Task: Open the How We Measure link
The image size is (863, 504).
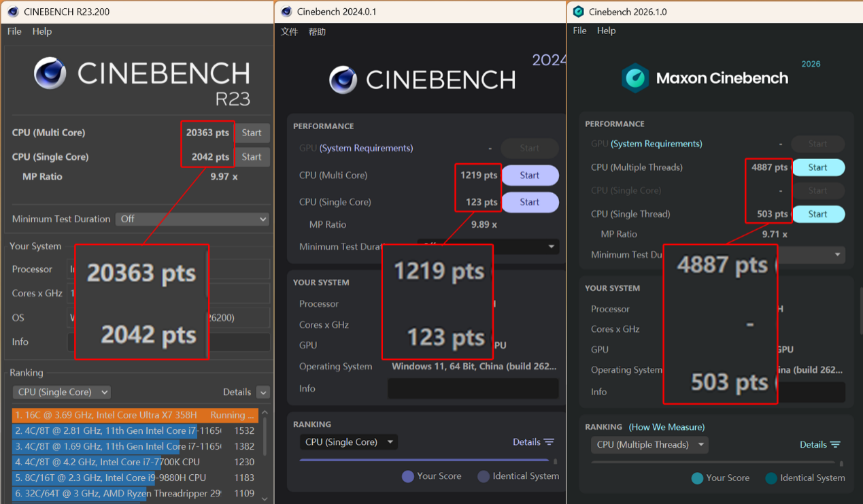Action: click(x=666, y=427)
